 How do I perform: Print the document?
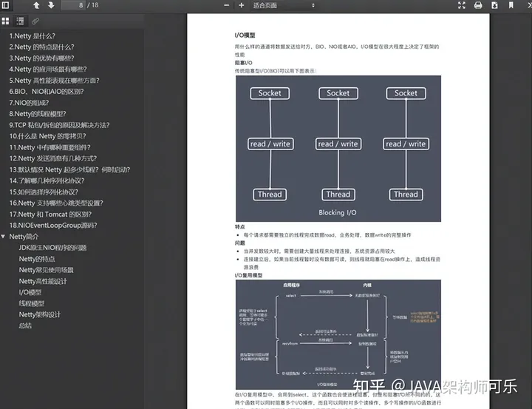pos(478,5)
